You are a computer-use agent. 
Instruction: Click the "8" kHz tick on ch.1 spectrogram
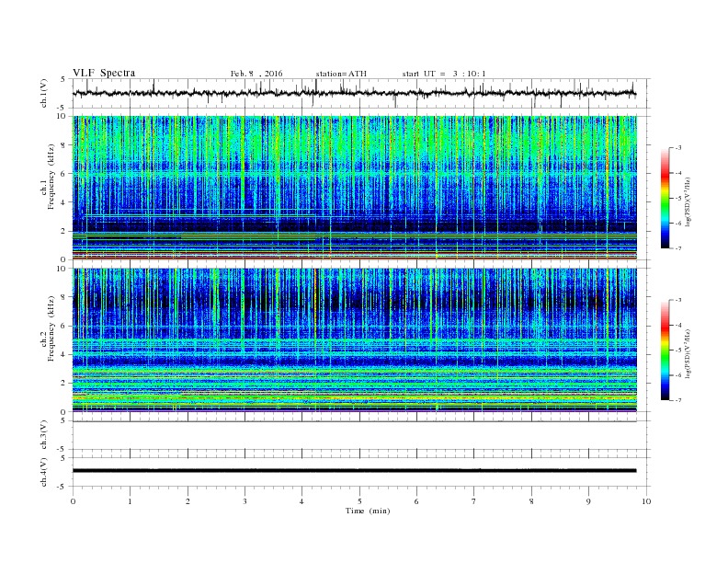[x=63, y=145]
